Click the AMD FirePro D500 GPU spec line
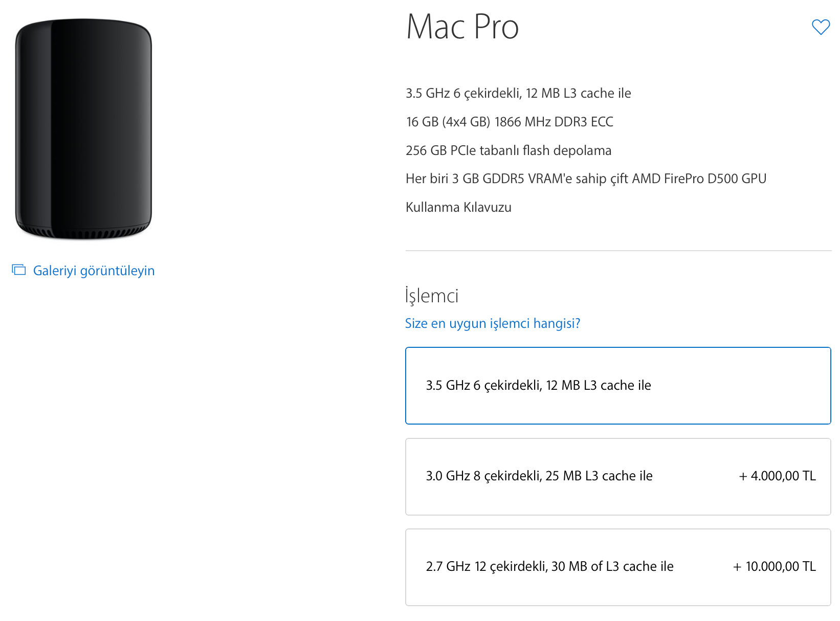 click(x=585, y=179)
